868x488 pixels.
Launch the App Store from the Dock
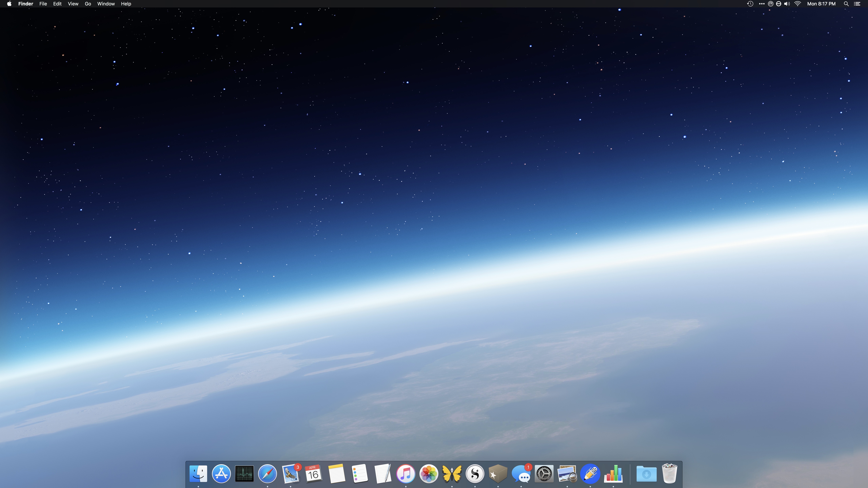click(x=221, y=474)
